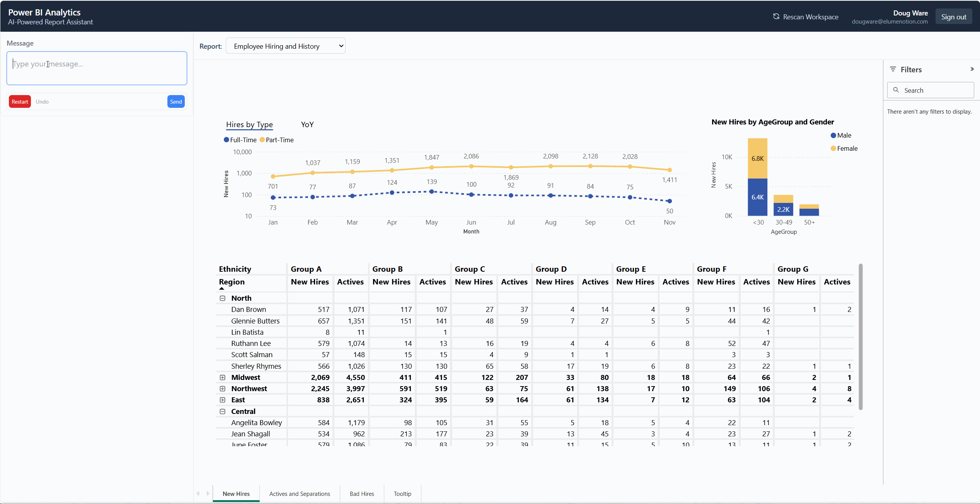Expand the Midwest region row
The image size is (980, 504).
223,377
